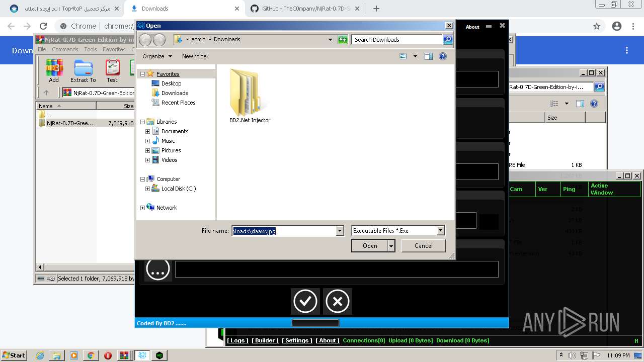Open the WinRAR Tools menu
This screenshot has width=644, height=362.
click(x=91, y=49)
